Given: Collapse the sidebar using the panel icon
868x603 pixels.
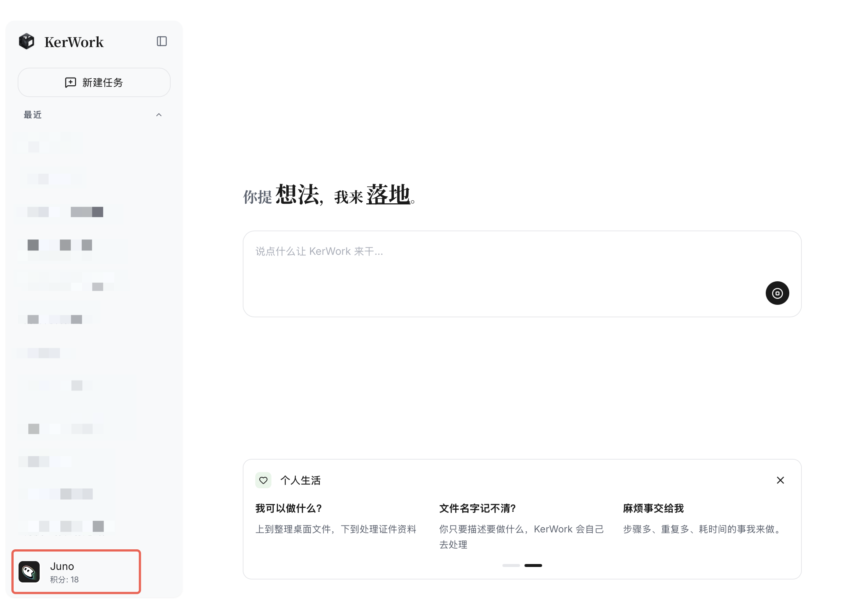Looking at the screenshot, I should [162, 41].
